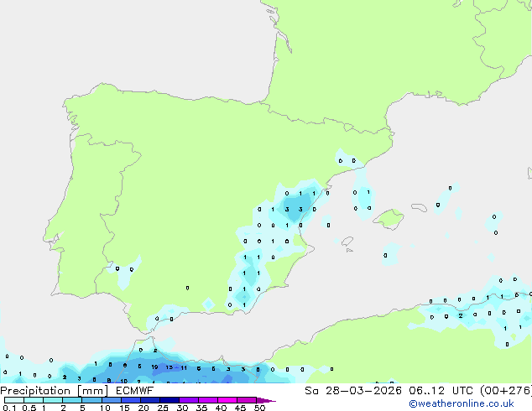The image size is (532, 411).
Task: Click the date '28-03-2026' text
Action: click(363, 391)
